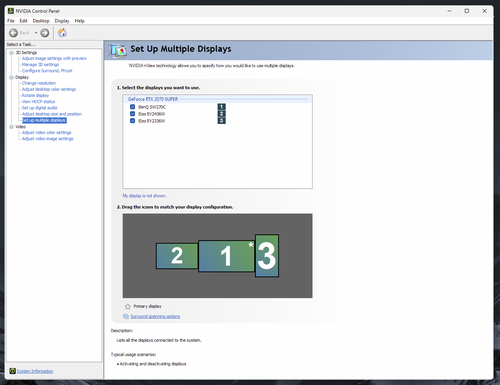Click the multiple displays header icon

pos(118,51)
